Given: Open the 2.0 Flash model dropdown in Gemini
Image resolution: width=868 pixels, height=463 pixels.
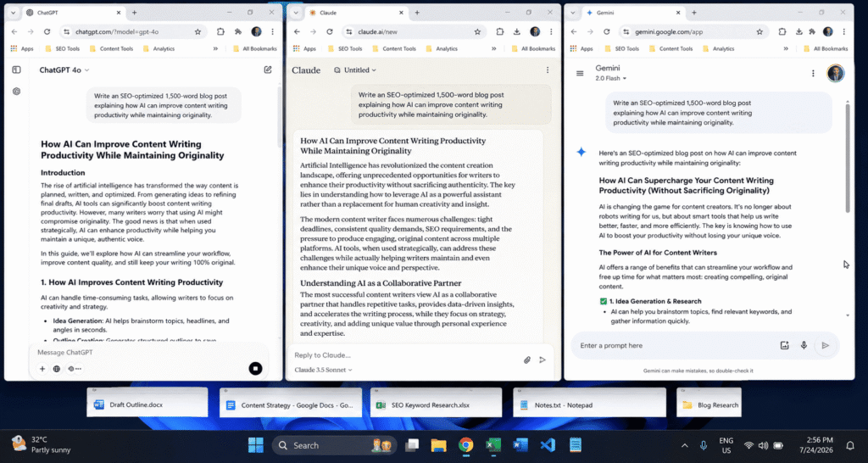Looking at the screenshot, I should [x=611, y=79].
